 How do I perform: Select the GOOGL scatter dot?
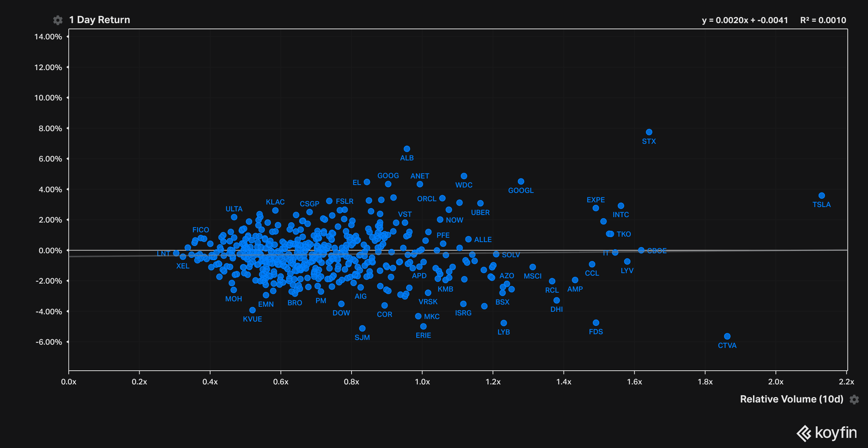click(x=521, y=181)
